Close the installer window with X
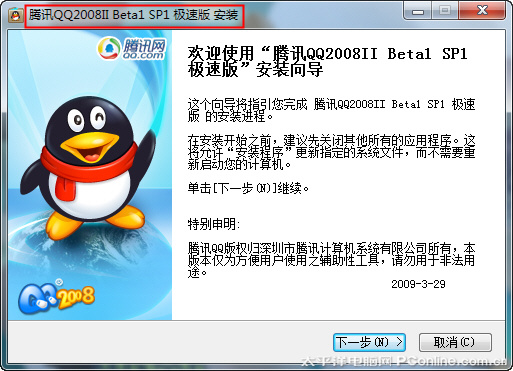The height and width of the screenshot is (371, 513). (x=482, y=11)
